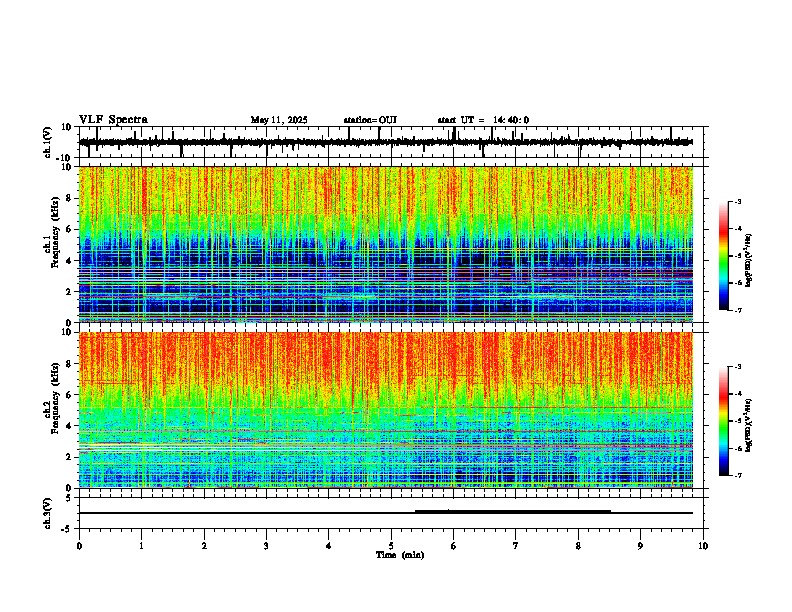Viewport: 792px width, 612px height.
Task: Select the date text "May 11, 2025"
Action: (279, 120)
